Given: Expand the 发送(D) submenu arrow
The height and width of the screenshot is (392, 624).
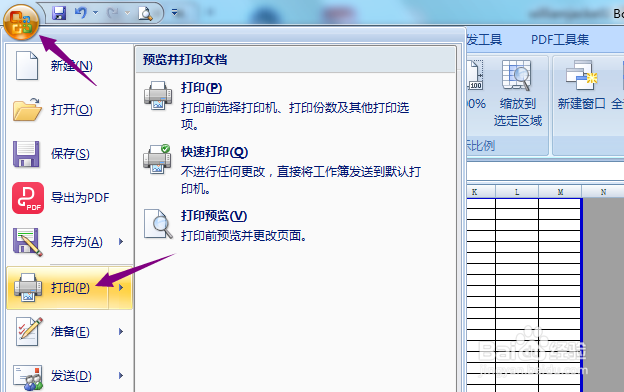Looking at the screenshot, I should coord(121,376).
